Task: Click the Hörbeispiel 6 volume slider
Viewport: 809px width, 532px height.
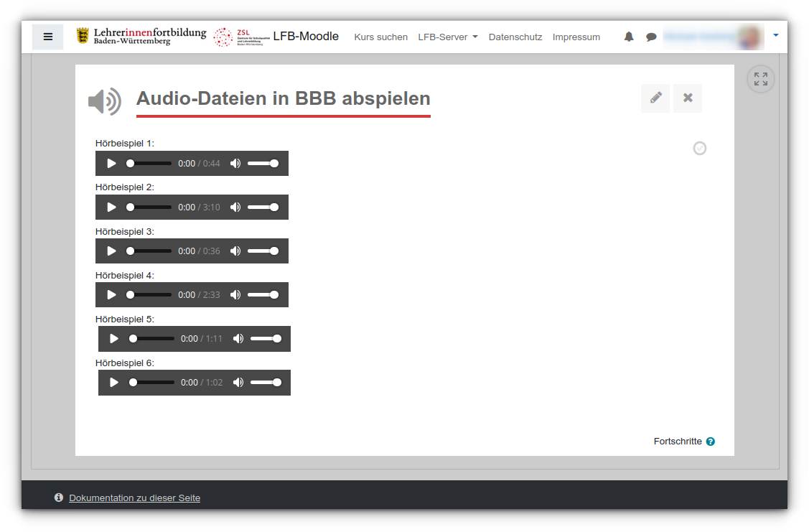Action: [x=266, y=383]
